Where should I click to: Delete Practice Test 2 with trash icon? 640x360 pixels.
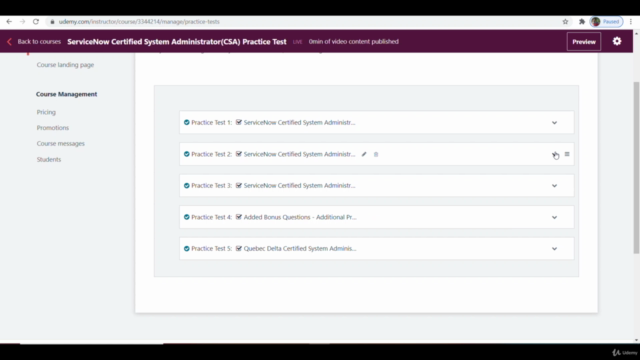[376, 154]
